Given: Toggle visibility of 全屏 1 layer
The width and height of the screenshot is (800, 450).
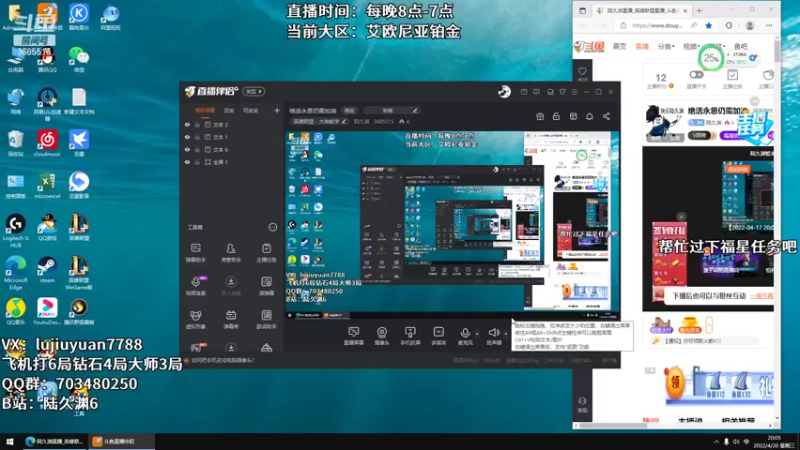Looking at the screenshot, I should click(x=187, y=162).
